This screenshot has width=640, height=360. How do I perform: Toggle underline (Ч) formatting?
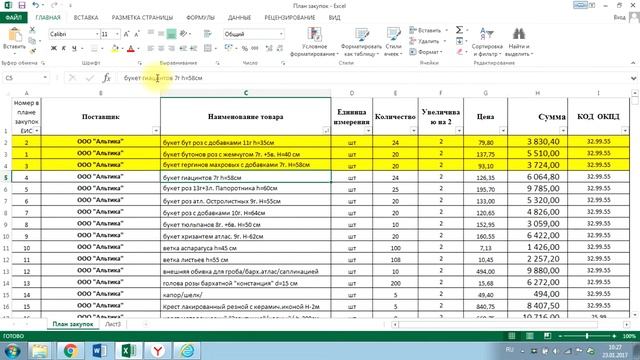(74, 49)
